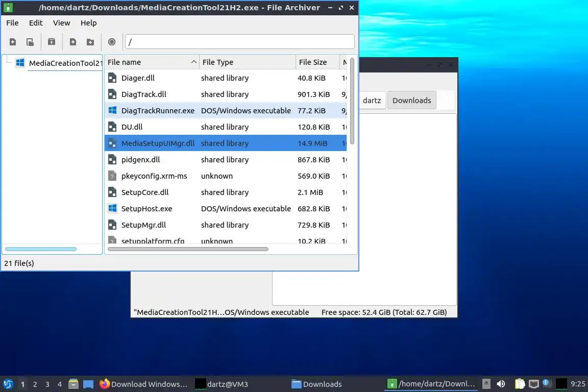Screen dimensions: 588x392
Task: Sort list by File Type column header
Action: coord(248,62)
